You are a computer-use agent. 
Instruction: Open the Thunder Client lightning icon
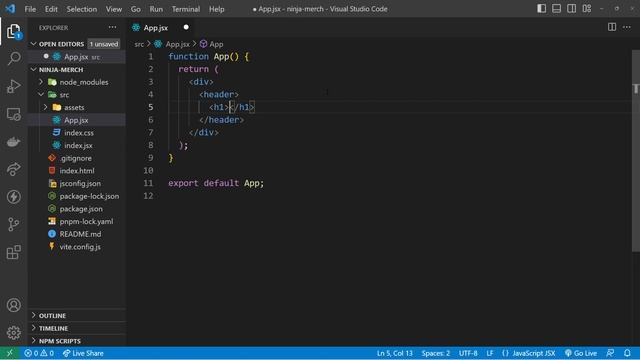13,197
